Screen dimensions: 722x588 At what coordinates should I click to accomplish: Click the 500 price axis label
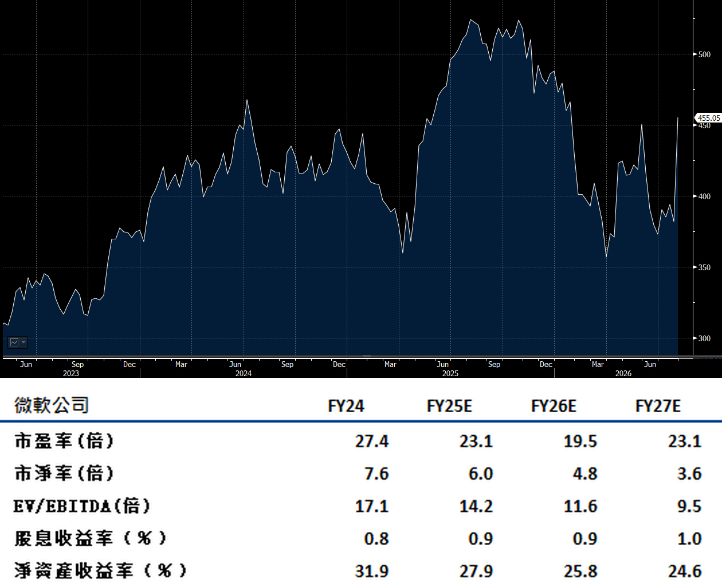pyautogui.click(x=704, y=54)
